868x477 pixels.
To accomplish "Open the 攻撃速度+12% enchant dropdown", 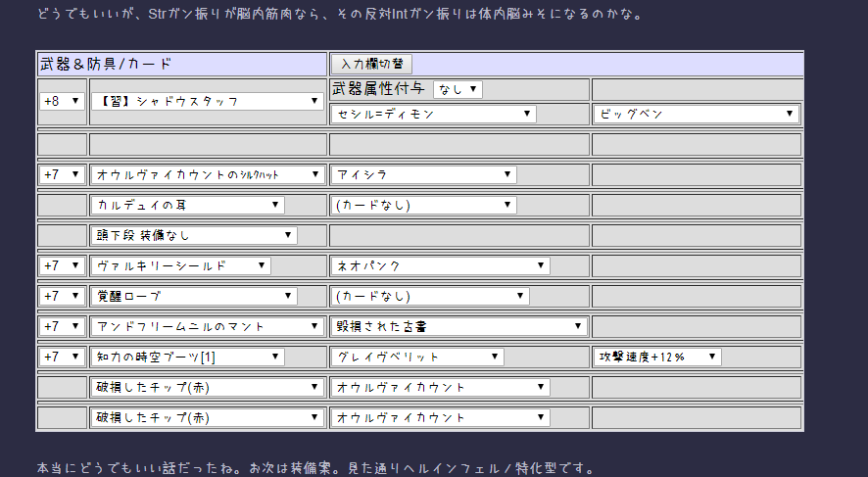I will 657,357.
